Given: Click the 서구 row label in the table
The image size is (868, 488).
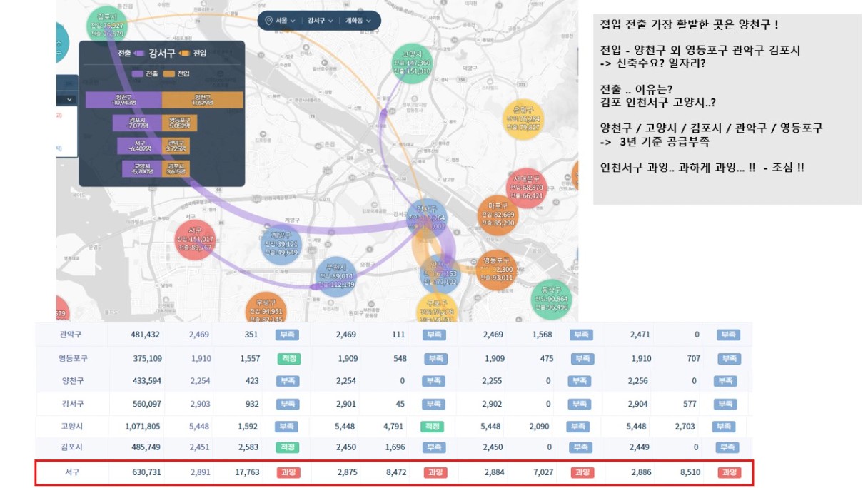Looking at the screenshot, I should point(71,472).
